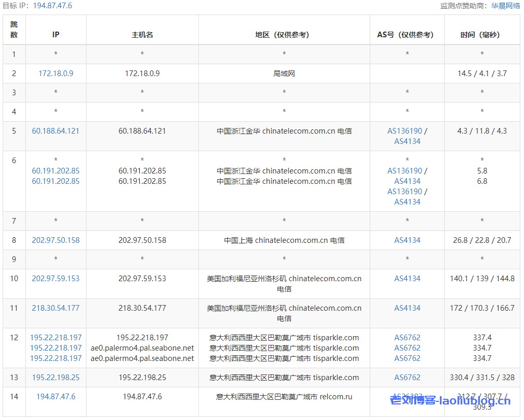The width and height of the screenshot is (524, 420).
Task: Open the AS6762 link in hop 13 row
Action: pos(407,378)
